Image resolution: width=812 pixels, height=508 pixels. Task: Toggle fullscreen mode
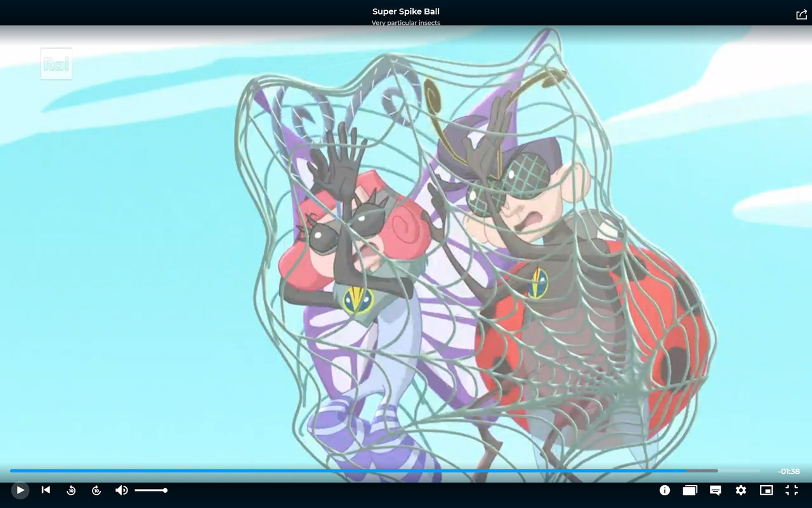coord(792,490)
